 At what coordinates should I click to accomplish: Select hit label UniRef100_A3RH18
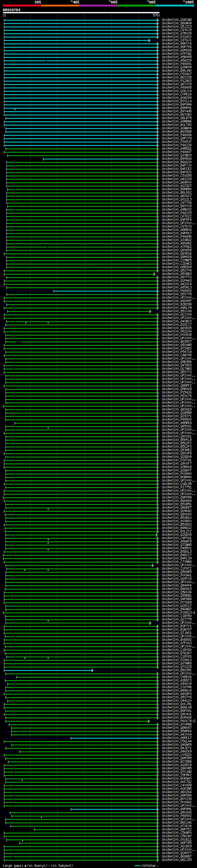point(177,467)
